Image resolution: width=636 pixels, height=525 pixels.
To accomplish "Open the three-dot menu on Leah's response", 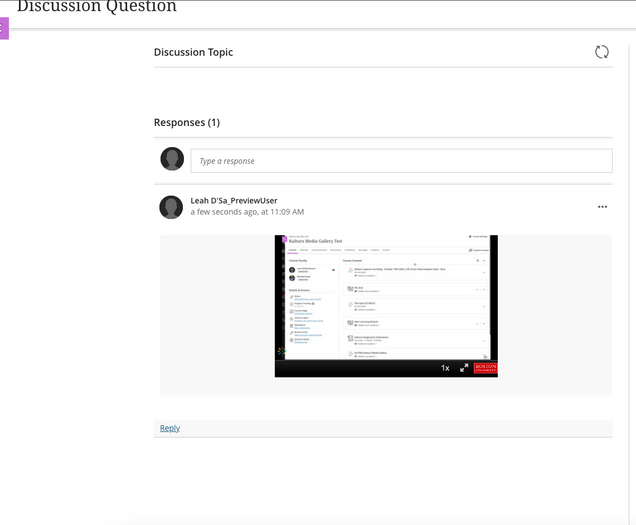I will tap(602, 207).
